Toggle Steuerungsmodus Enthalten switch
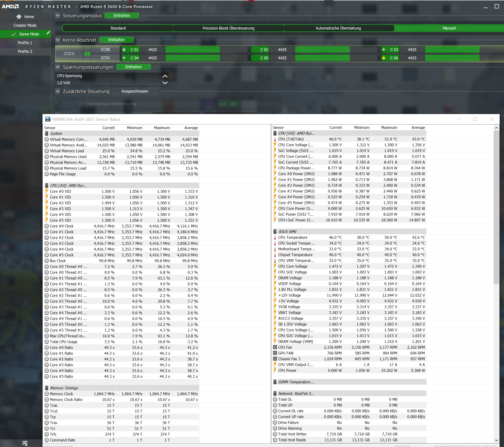504x447 pixels. 122,16
